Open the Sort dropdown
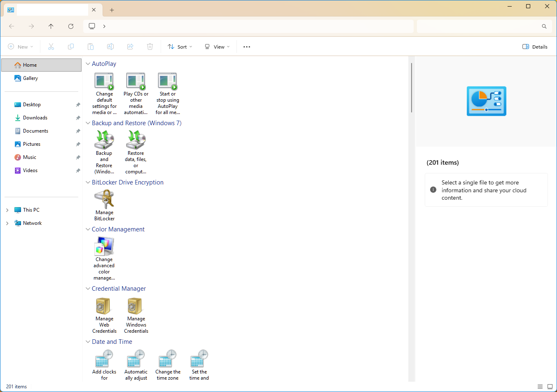 180,47
